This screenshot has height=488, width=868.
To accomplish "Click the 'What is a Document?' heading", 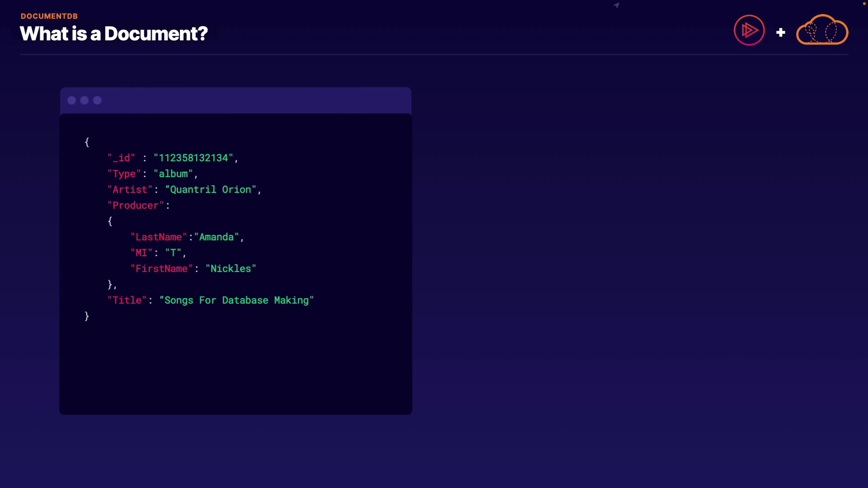I will pos(113,34).
